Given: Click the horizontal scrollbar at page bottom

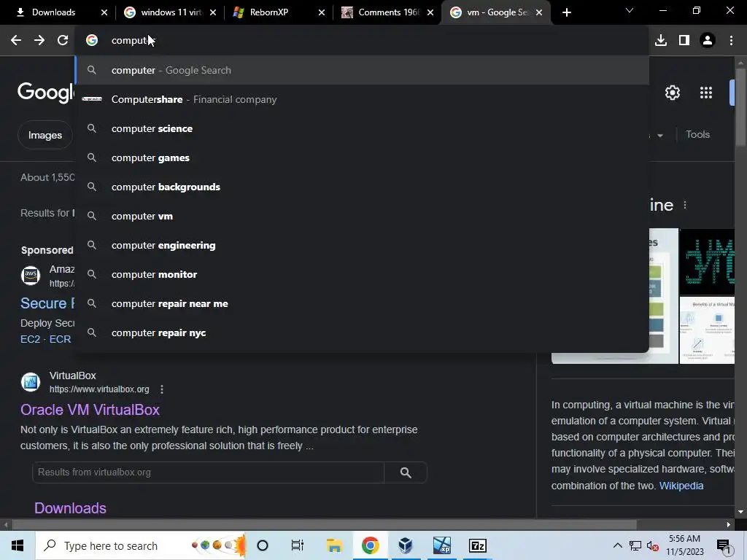Looking at the screenshot, I should [x=324, y=525].
